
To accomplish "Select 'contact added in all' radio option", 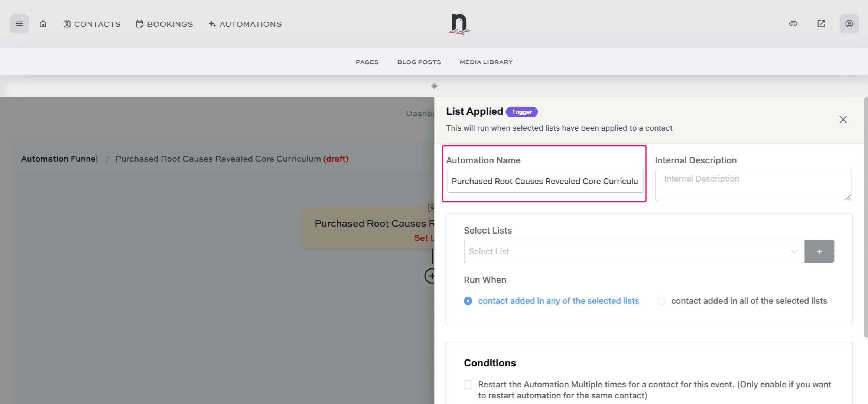I will pos(661,301).
